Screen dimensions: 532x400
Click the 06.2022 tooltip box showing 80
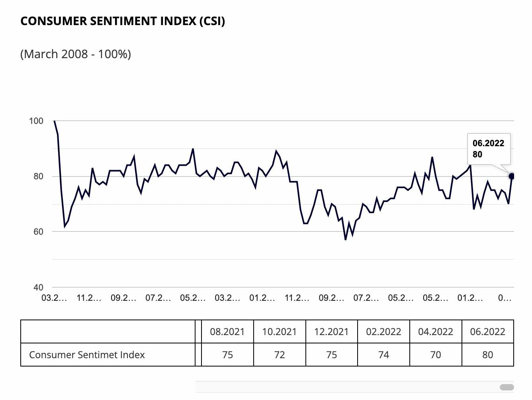point(489,149)
